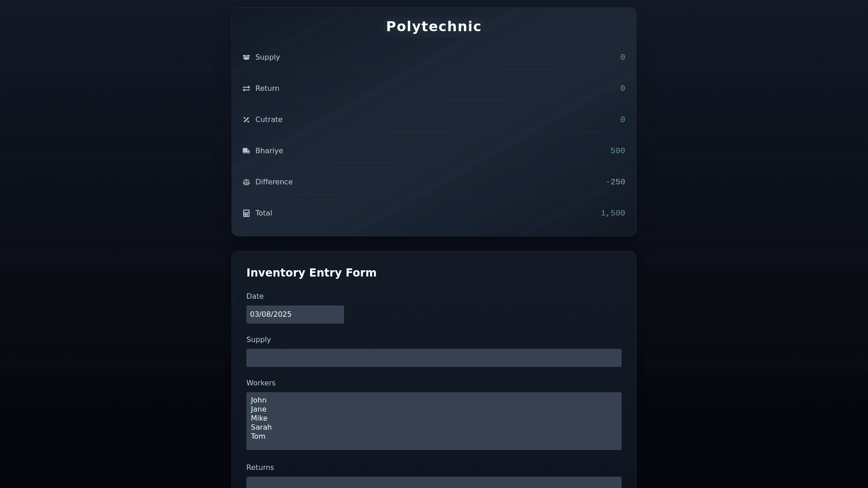Click the Bhariye truck icon

[246, 151]
